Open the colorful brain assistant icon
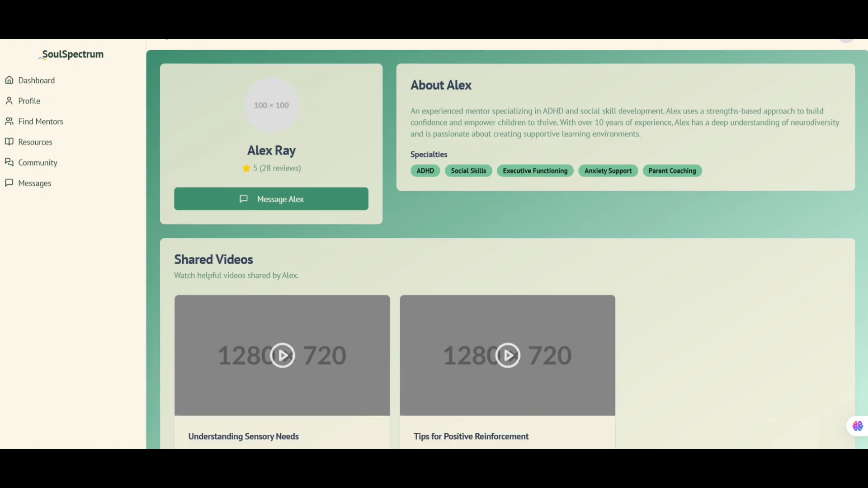868x488 pixels. click(x=857, y=426)
